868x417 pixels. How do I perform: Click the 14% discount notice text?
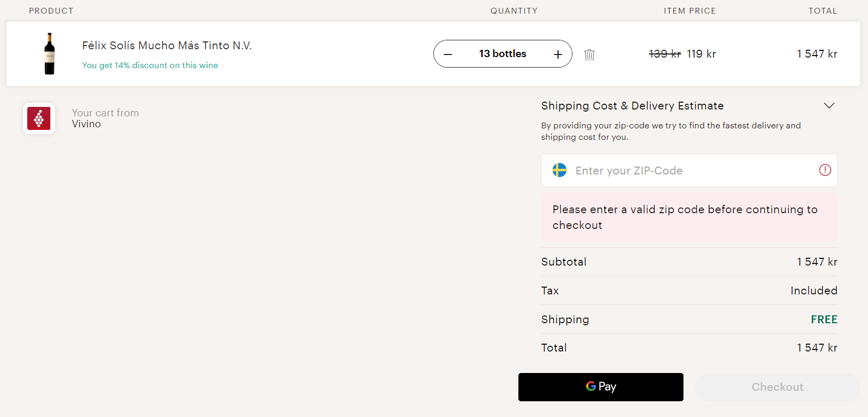(150, 65)
